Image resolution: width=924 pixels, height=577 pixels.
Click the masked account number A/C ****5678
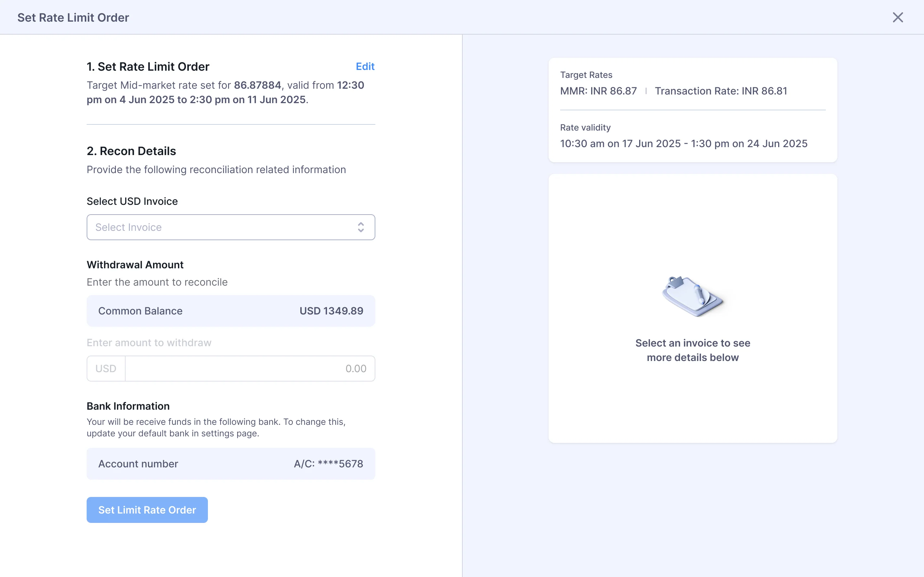[328, 464]
